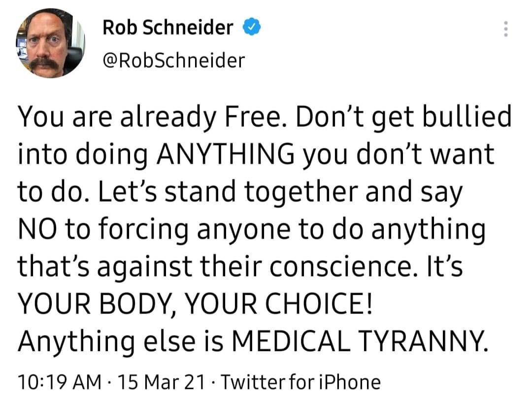Image resolution: width=532 pixels, height=405 pixels.
Task: Click the word "iPhone" in the source label
Action: pos(350,382)
